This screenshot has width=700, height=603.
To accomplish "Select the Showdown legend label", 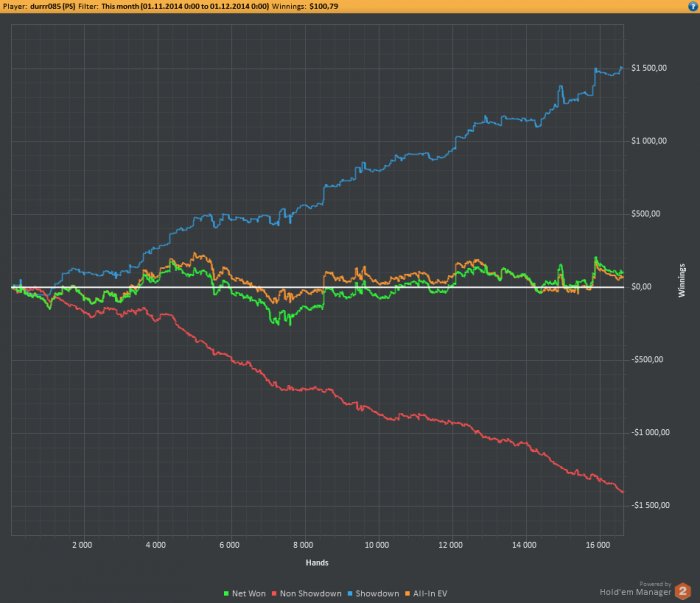I will click(x=377, y=594).
